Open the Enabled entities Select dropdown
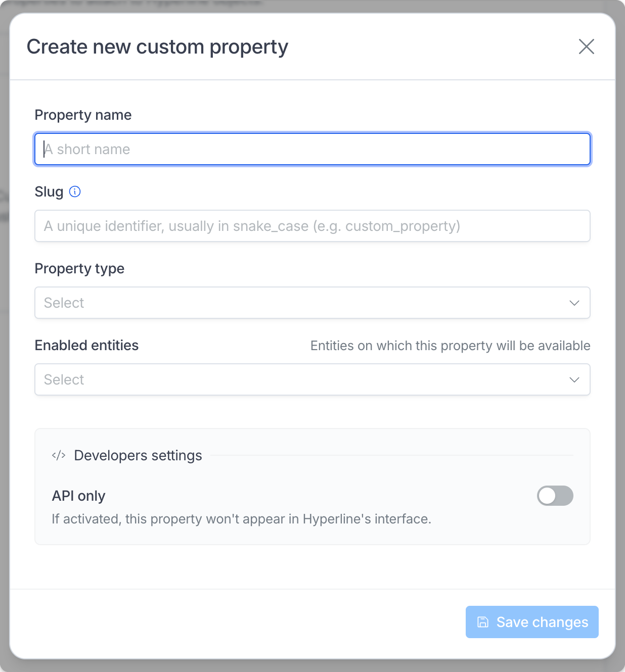Screen dimensions: 625x672 pos(312,379)
